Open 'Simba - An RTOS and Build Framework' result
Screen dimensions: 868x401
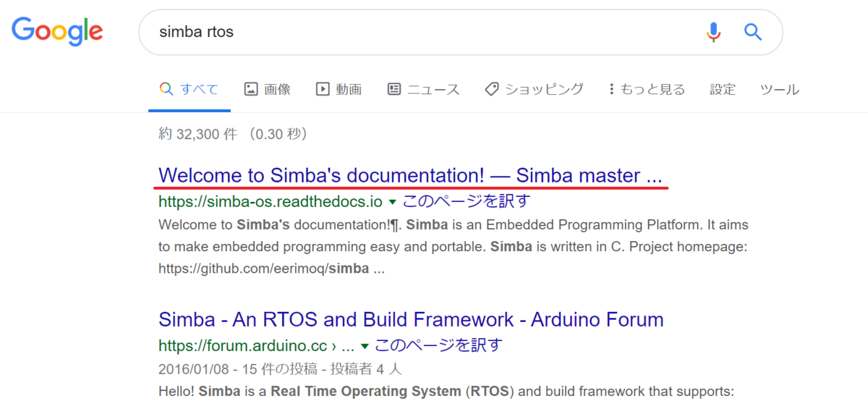(x=411, y=319)
